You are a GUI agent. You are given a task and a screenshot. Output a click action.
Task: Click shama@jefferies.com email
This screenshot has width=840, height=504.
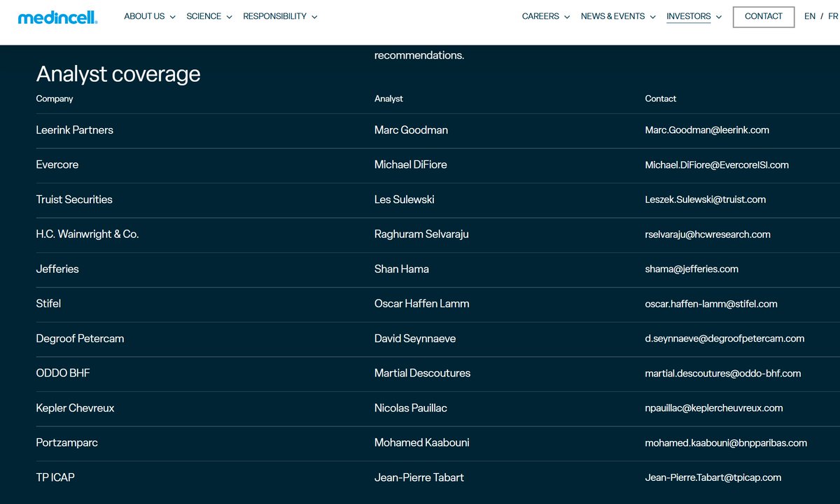coord(692,269)
